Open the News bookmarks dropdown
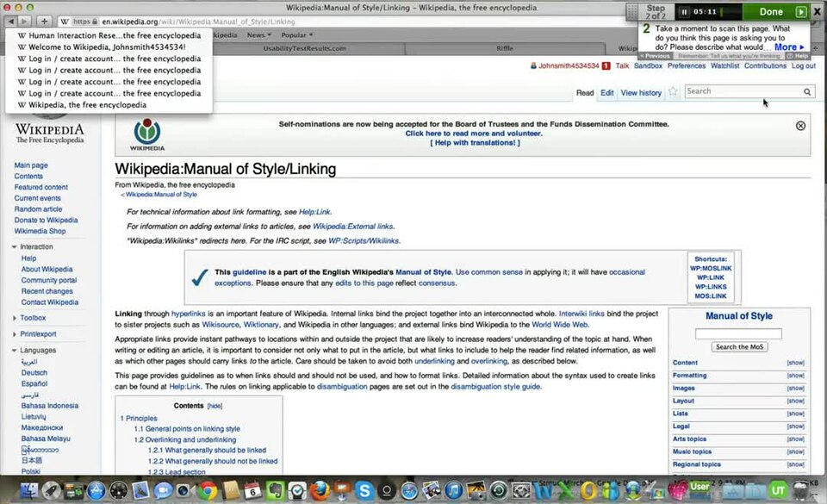Image resolution: width=827 pixels, height=504 pixels. point(259,34)
